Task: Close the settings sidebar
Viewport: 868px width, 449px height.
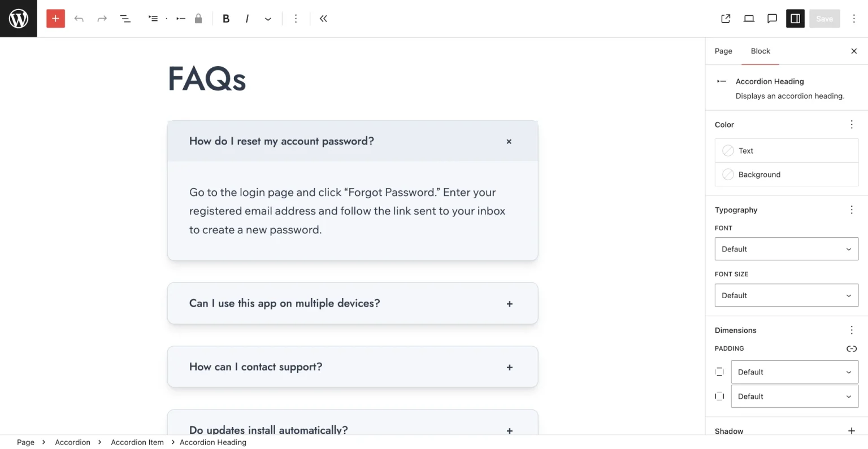Action: click(853, 51)
